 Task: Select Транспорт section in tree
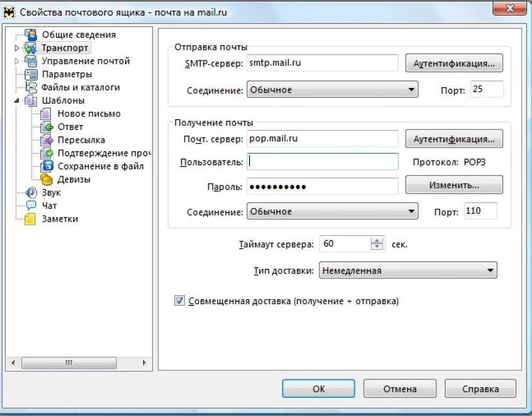point(65,48)
